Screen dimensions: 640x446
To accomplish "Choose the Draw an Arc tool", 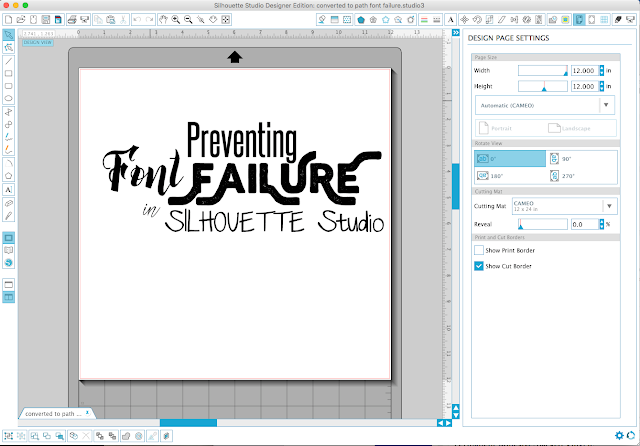I will pos(9,163).
